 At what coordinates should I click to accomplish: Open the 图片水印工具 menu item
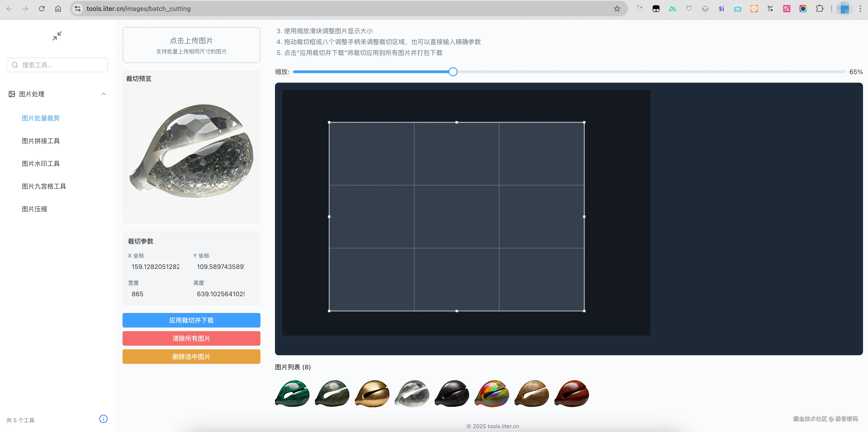(41, 164)
